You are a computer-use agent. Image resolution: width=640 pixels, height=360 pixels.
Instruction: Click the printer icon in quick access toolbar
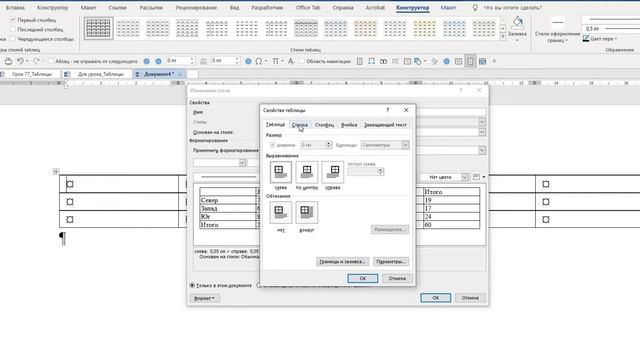8,61
